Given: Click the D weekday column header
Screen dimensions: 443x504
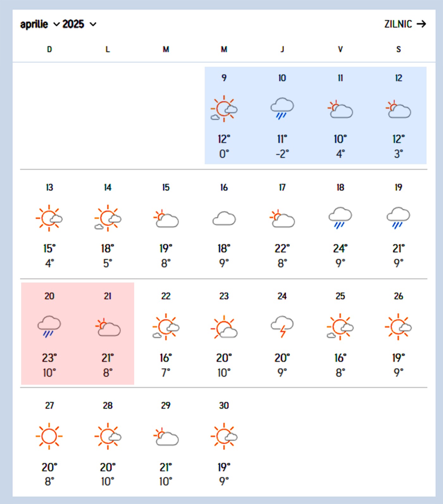Looking at the screenshot, I should 49,49.
